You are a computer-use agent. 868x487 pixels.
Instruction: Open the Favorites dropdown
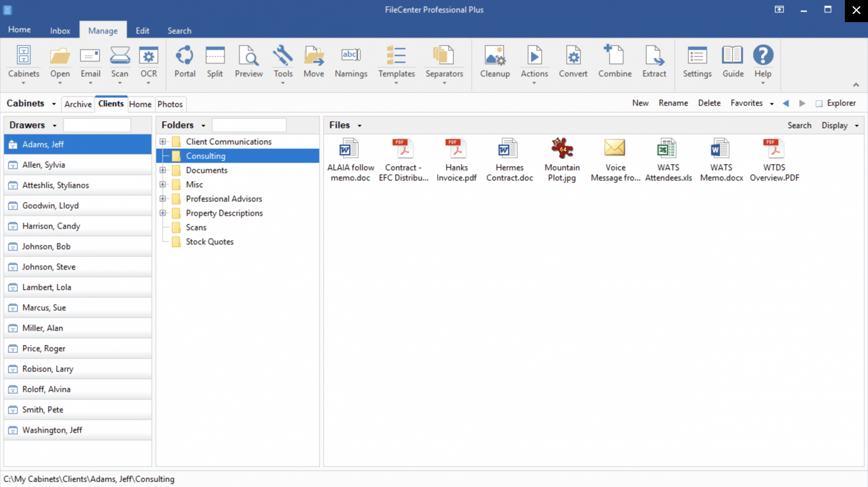tap(752, 103)
